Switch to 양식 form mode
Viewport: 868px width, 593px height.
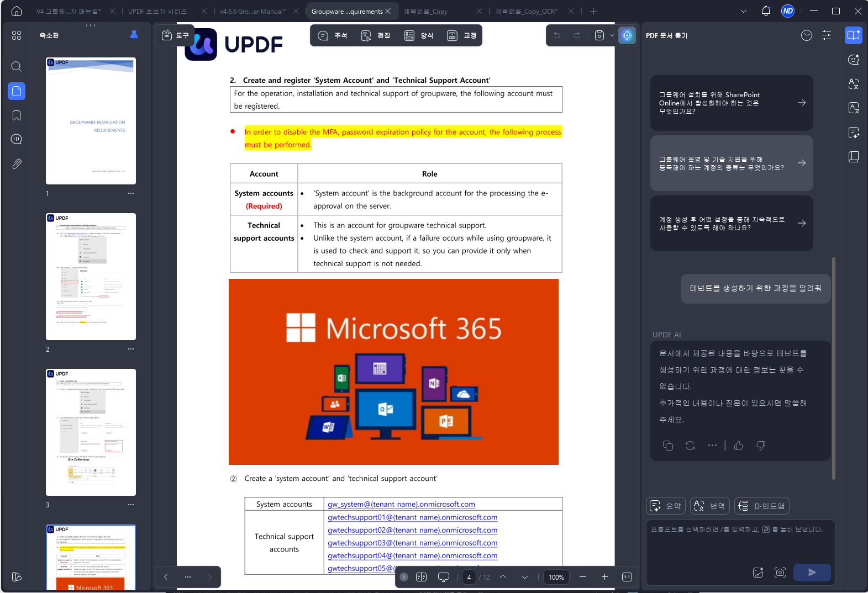pyautogui.click(x=418, y=35)
